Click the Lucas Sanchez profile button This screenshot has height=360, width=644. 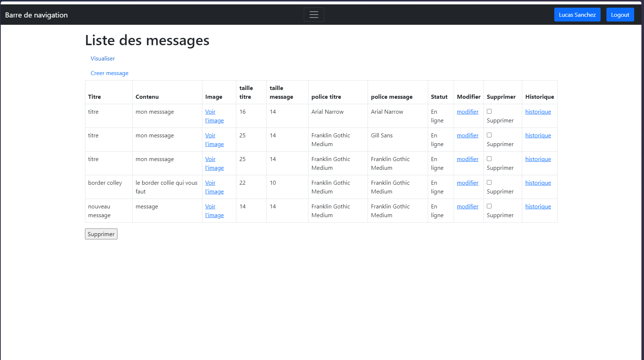(x=577, y=15)
